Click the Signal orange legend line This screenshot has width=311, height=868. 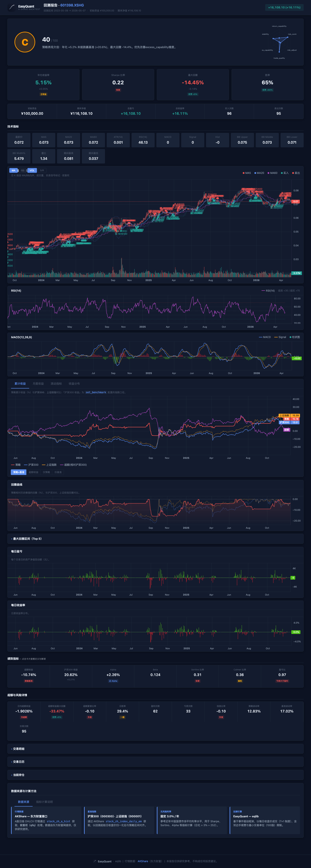[x=276, y=337]
